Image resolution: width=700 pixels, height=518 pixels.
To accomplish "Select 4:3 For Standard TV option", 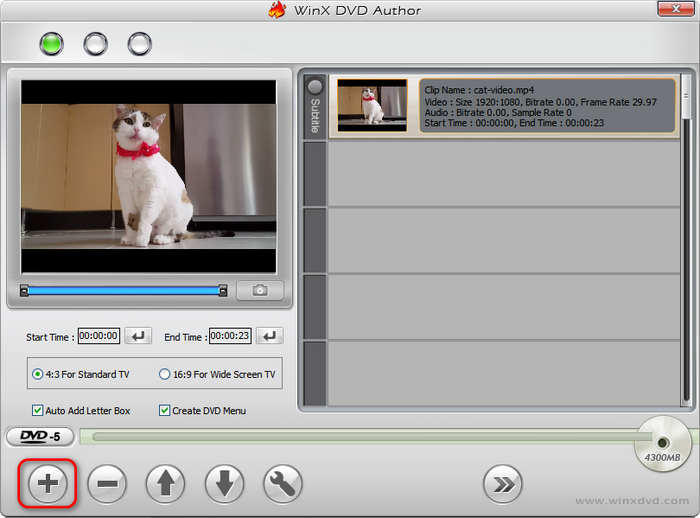I will click(38, 374).
